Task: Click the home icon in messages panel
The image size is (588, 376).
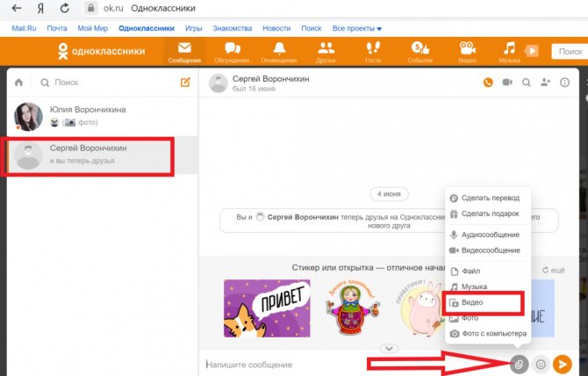Action: 18,83
